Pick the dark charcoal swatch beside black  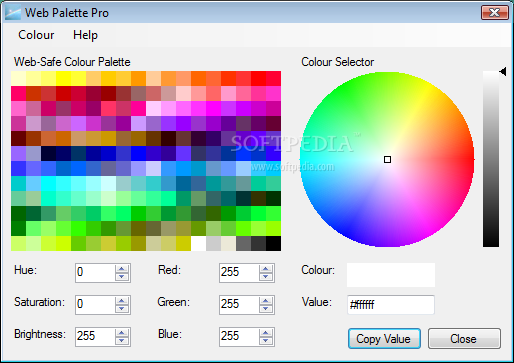(x=258, y=243)
